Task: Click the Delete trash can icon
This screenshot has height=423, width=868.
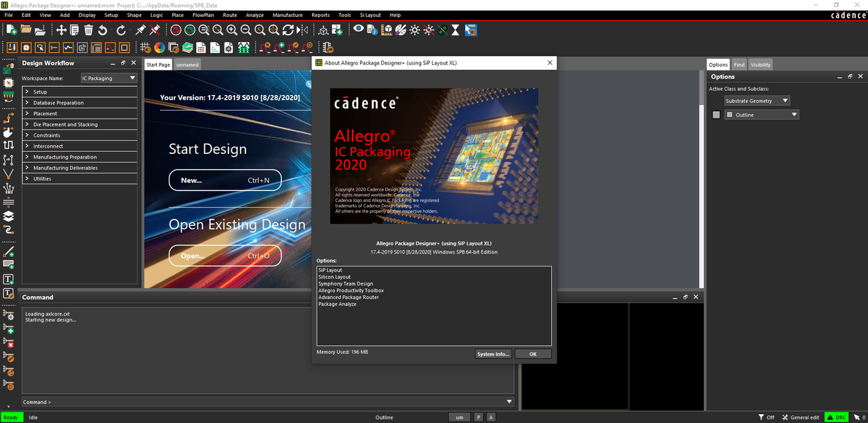Action: tap(89, 30)
